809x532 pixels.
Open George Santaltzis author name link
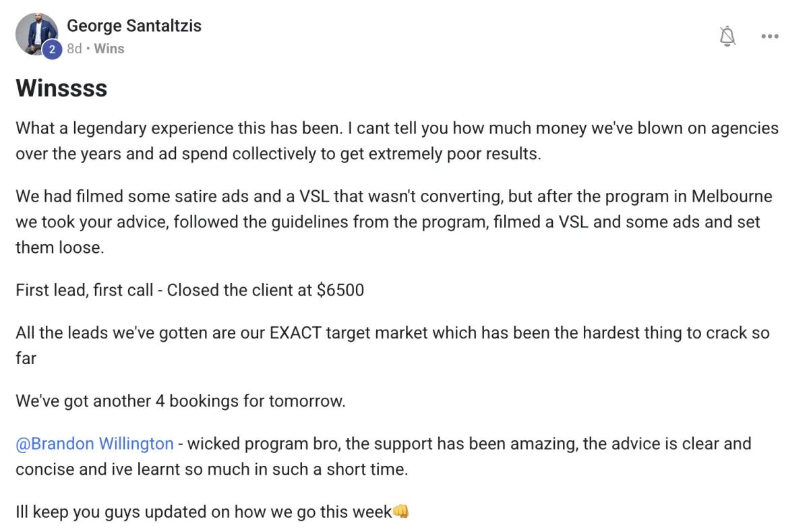click(x=134, y=26)
